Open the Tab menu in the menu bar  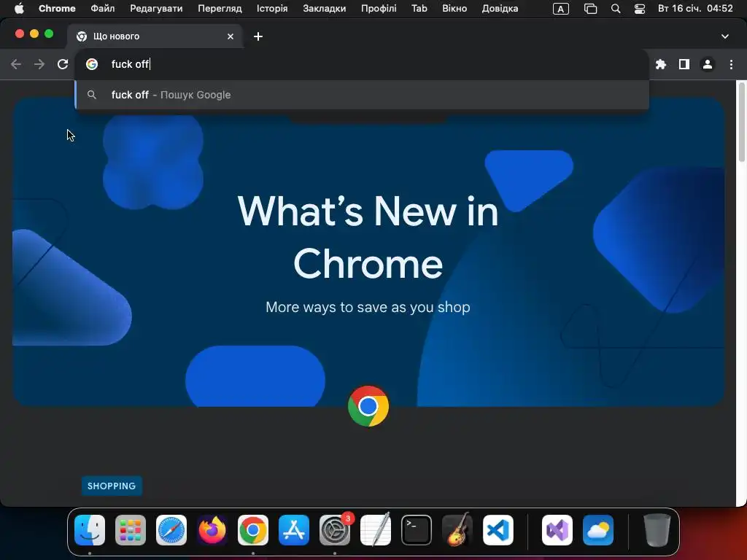point(419,9)
